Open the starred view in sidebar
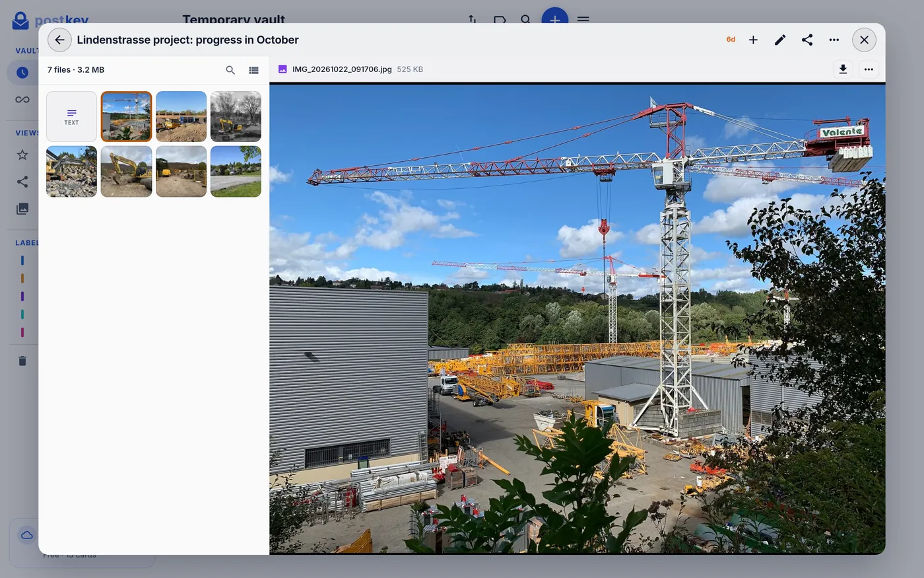 (x=22, y=155)
